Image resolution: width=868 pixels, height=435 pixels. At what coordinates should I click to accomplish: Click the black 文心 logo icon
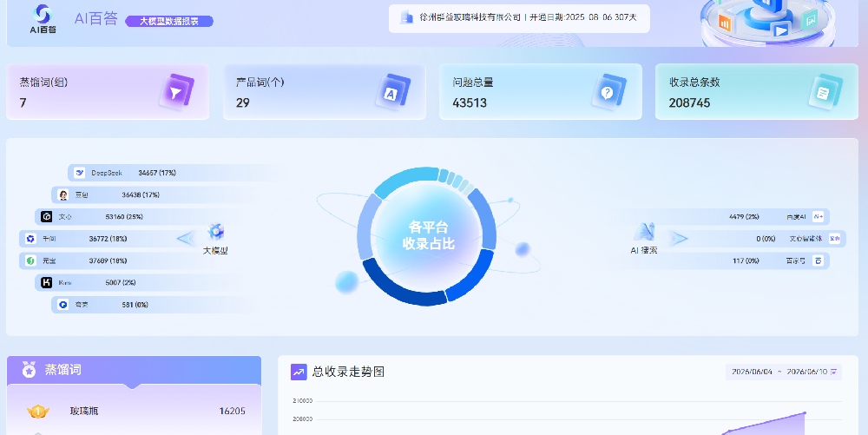[x=47, y=216]
